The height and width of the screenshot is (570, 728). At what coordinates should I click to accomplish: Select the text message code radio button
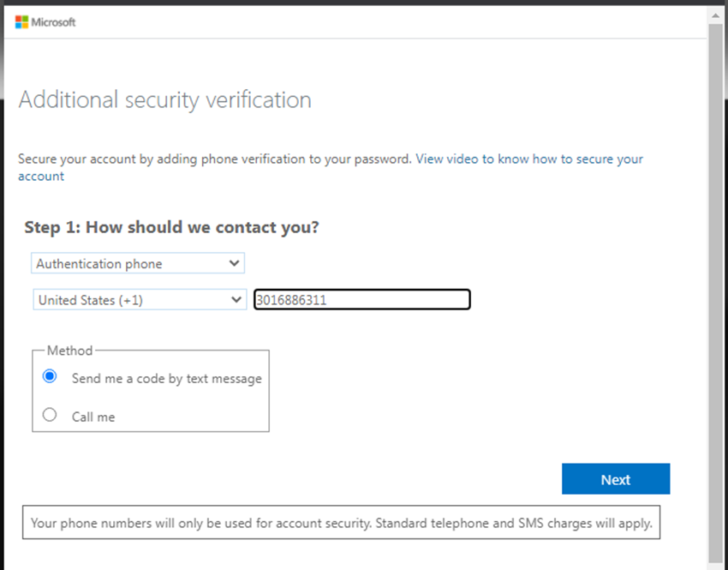click(x=50, y=377)
